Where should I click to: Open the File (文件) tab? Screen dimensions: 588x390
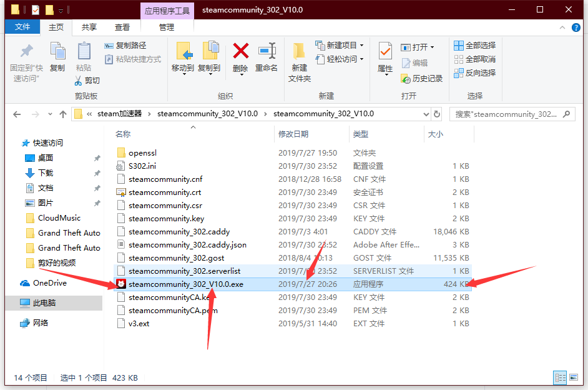click(22, 27)
